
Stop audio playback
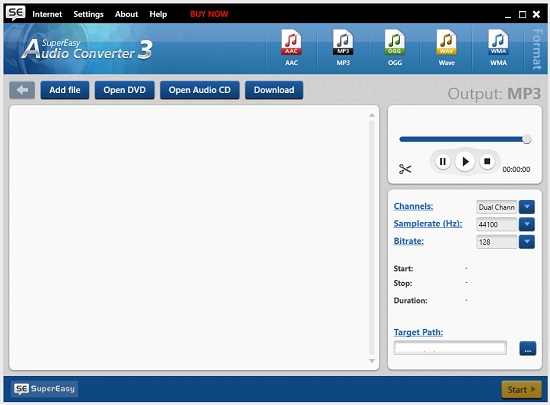(487, 161)
